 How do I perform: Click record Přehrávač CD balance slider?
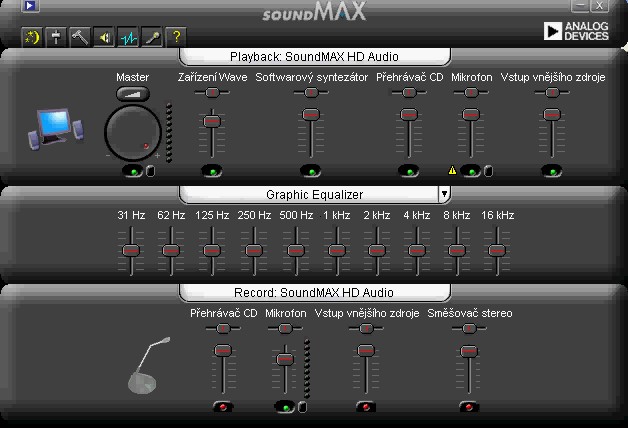point(223,328)
